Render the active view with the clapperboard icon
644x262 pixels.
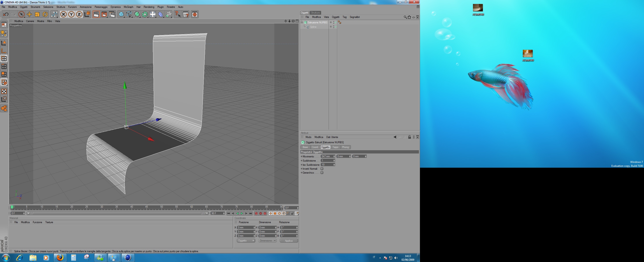(96, 14)
